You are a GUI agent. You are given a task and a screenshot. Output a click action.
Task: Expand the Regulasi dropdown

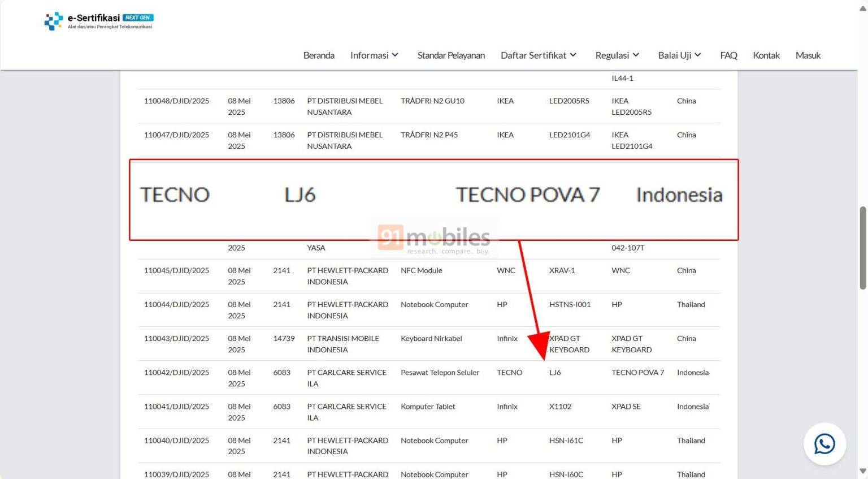point(617,55)
